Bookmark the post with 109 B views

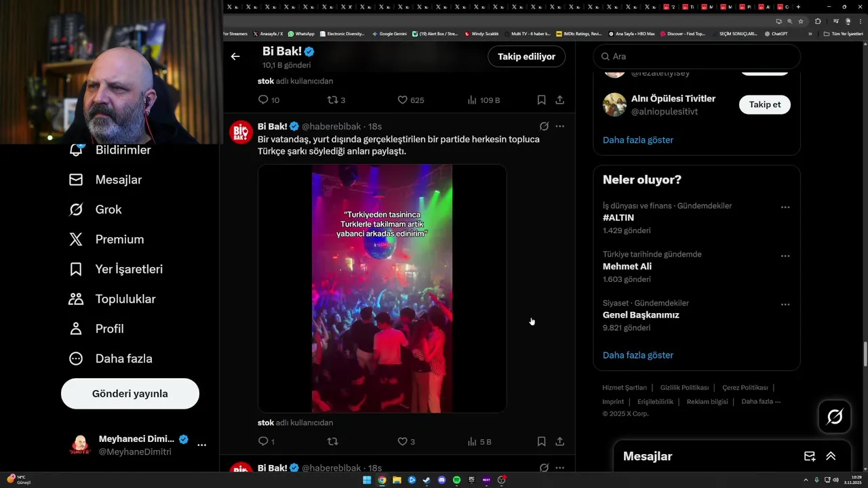pyautogui.click(x=541, y=100)
